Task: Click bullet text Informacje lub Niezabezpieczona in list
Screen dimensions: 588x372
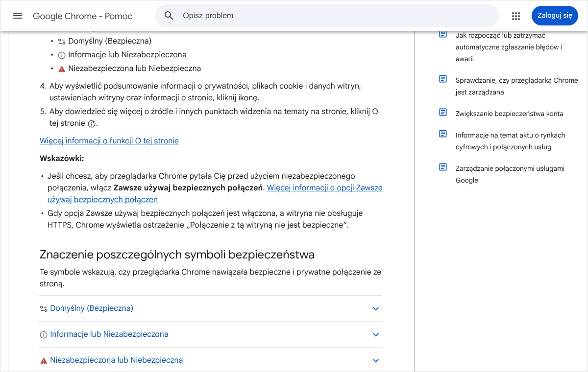Action: click(x=127, y=55)
